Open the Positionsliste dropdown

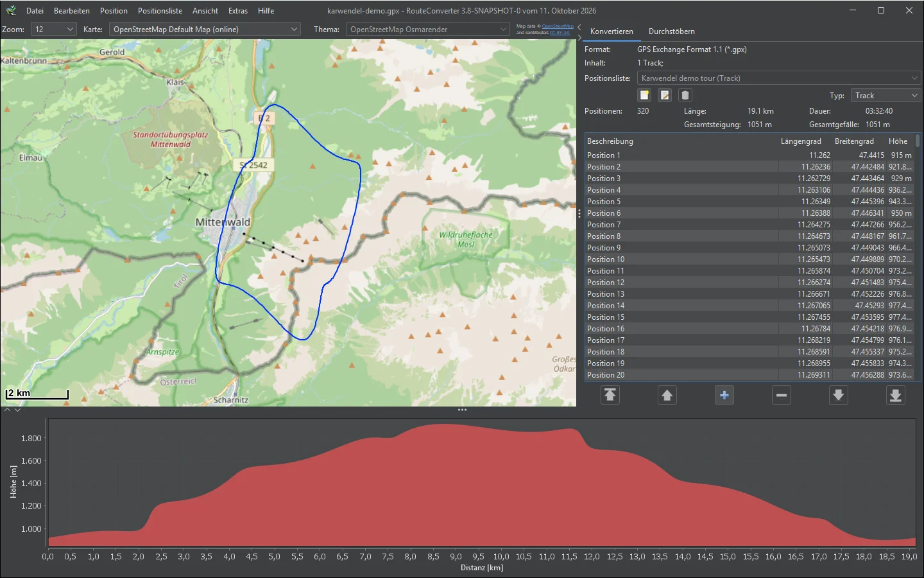(x=779, y=78)
